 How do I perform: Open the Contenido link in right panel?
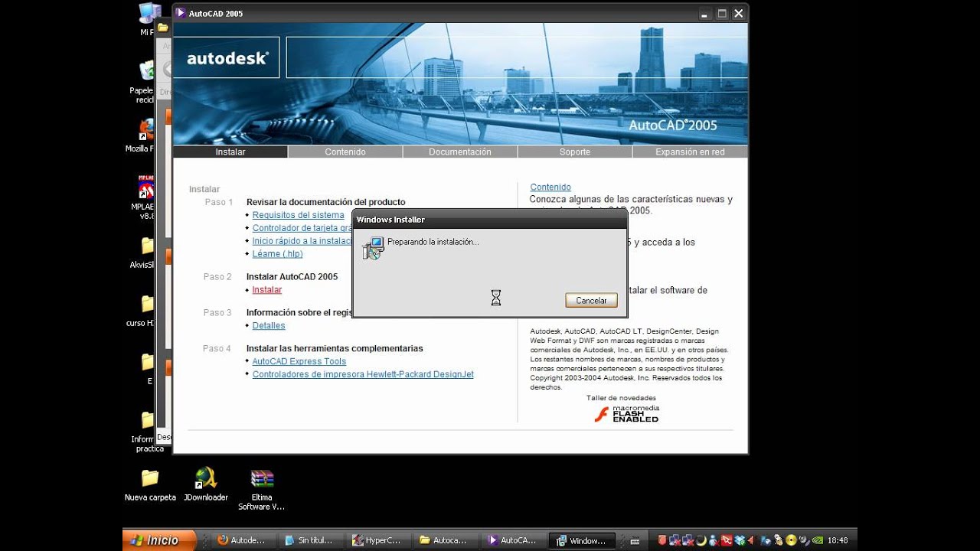[x=550, y=187]
